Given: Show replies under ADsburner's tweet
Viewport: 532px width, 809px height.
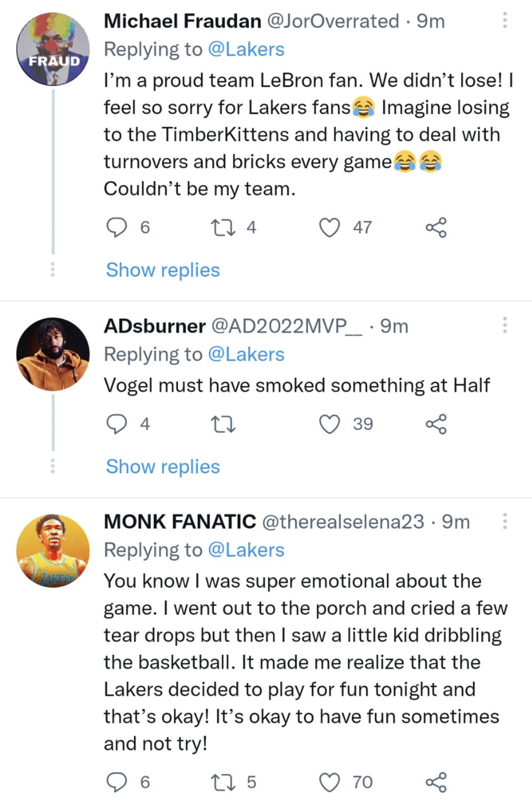Looking at the screenshot, I should [x=163, y=467].
